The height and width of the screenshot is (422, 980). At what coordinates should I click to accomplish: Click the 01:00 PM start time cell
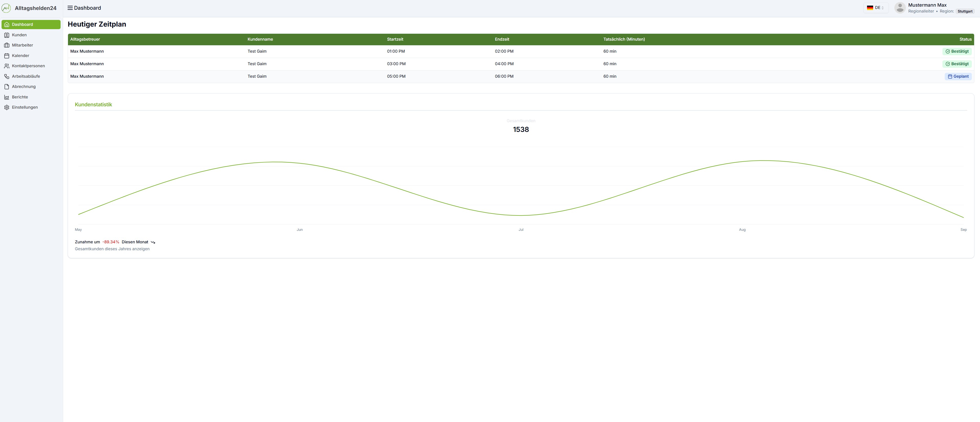(396, 51)
